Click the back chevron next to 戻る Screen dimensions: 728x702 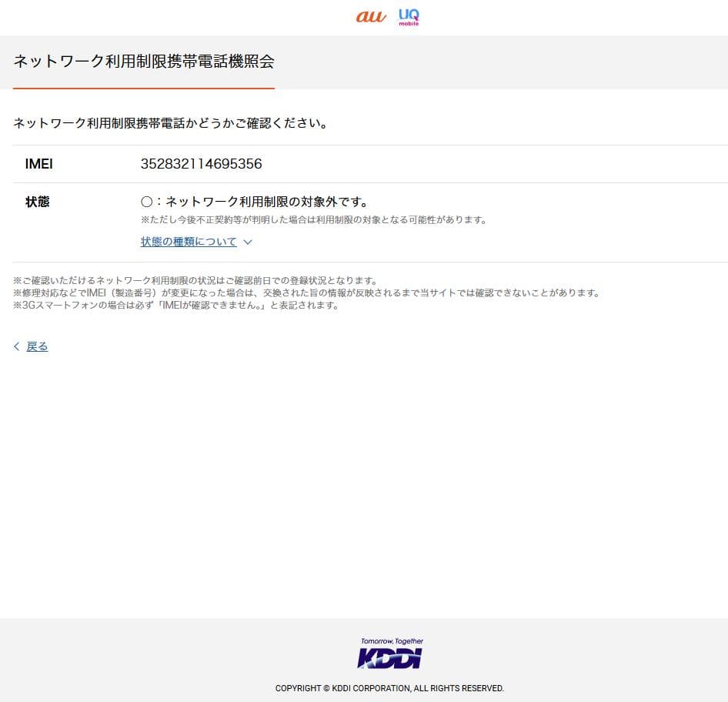pos(17,346)
